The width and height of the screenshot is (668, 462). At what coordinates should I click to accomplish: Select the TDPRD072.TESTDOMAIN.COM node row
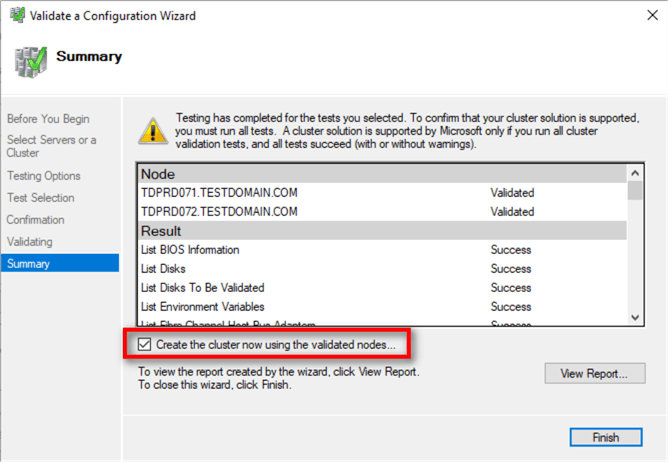tap(220, 212)
